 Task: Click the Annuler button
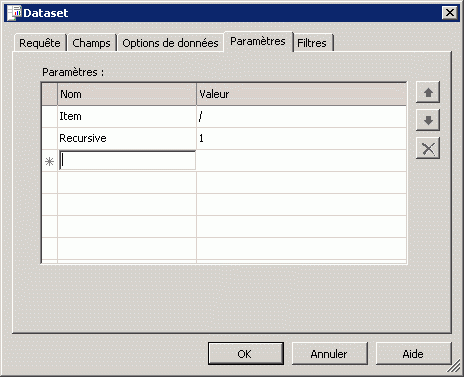click(329, 354)
